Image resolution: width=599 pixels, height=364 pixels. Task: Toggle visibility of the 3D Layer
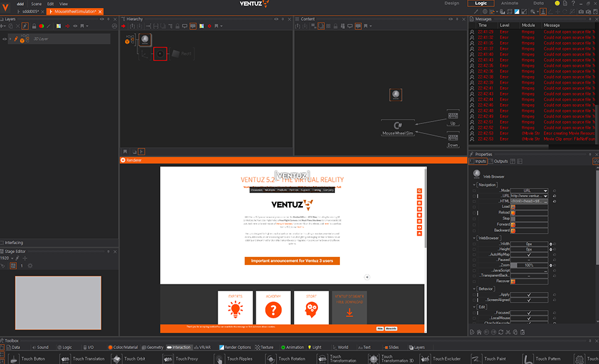click(5, 39)
